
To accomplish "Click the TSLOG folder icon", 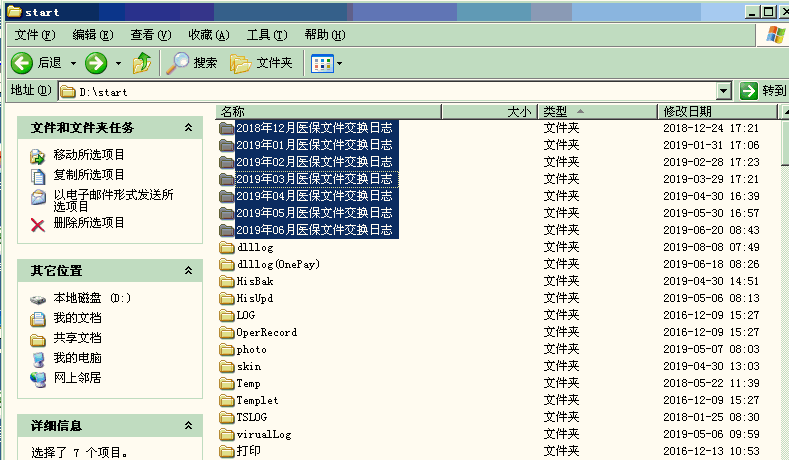I will click(x=227, y=417).
